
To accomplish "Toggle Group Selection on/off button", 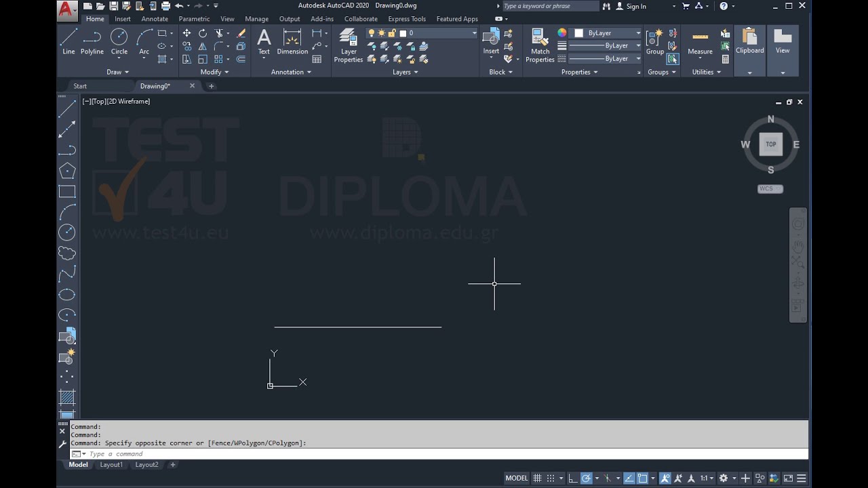I will [x=673, y=59].
